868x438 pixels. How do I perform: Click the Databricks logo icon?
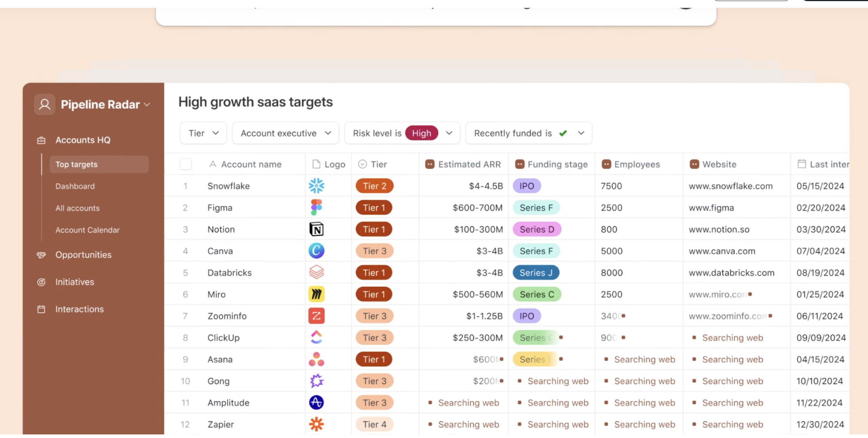point(316,273)
